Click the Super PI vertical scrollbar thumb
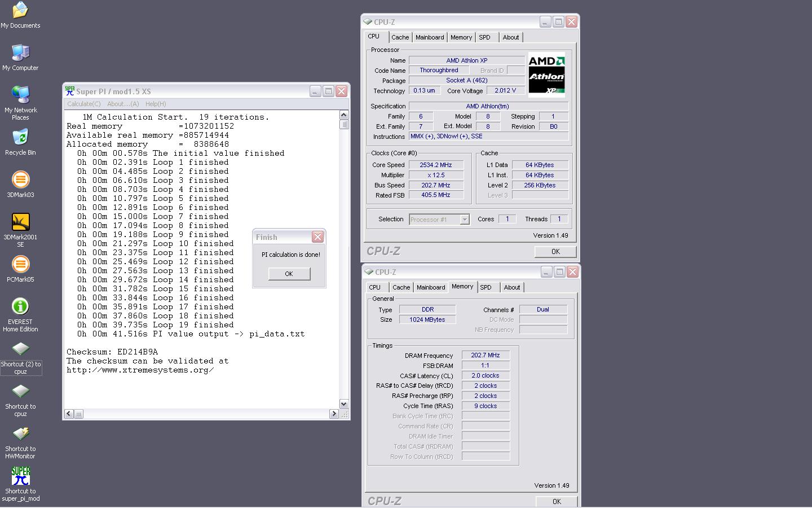Viewport: 812px width, 508px height. pyautogui.click(x=344, y=124)
